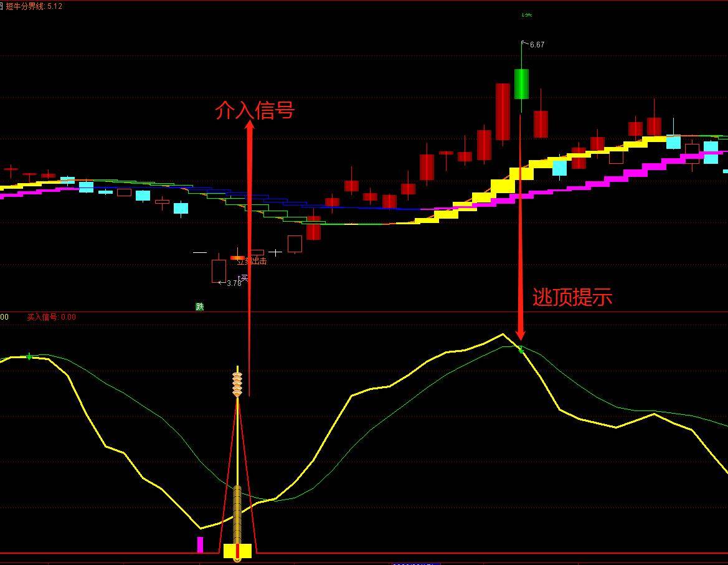Select the 3.78 low price label
This screenshot has height=565, width=728.
coord(234,283)
